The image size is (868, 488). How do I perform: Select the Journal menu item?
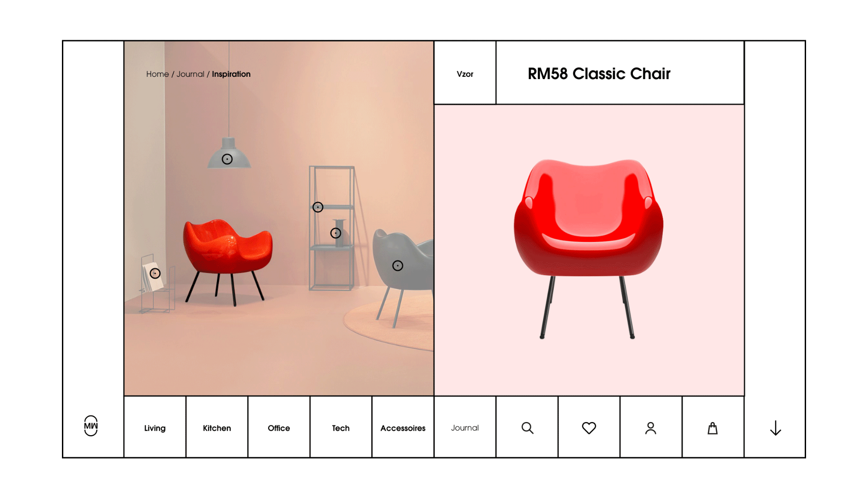pyautogui.click(x=465, y=428)
